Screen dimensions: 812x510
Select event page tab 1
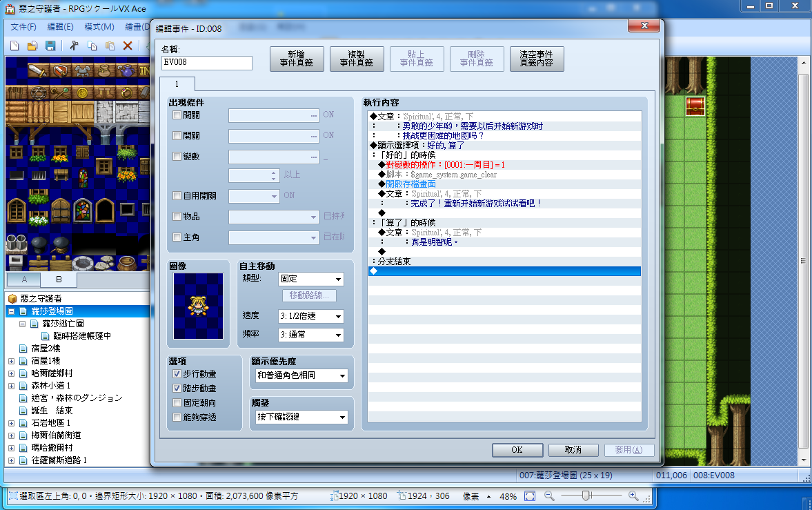pos(177,84)
